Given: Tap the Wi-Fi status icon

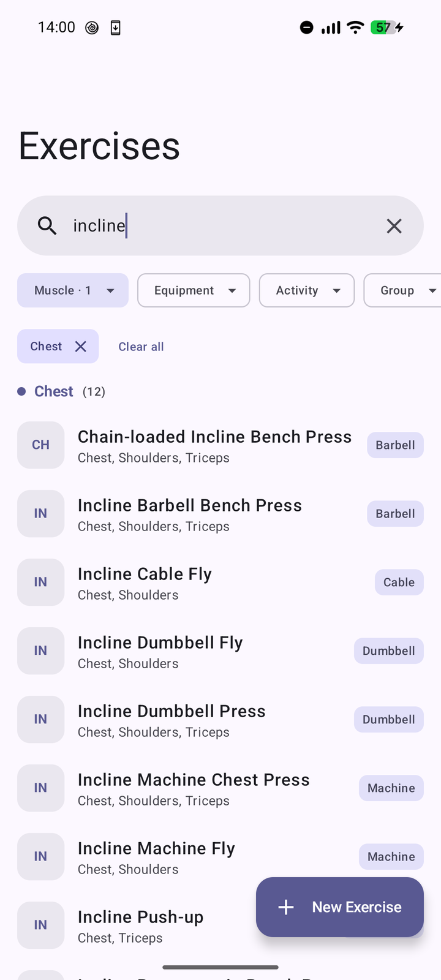Looking at the screenshot, I should pos(355,28).
